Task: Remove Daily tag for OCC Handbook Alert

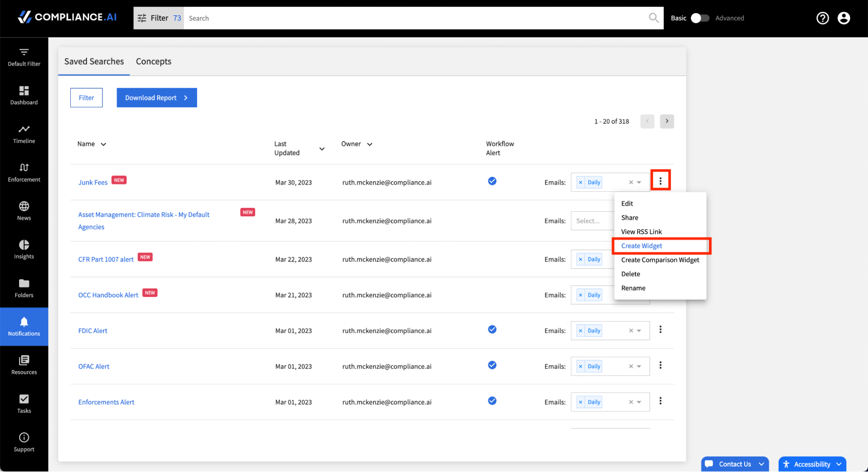Action: (581, 295)
